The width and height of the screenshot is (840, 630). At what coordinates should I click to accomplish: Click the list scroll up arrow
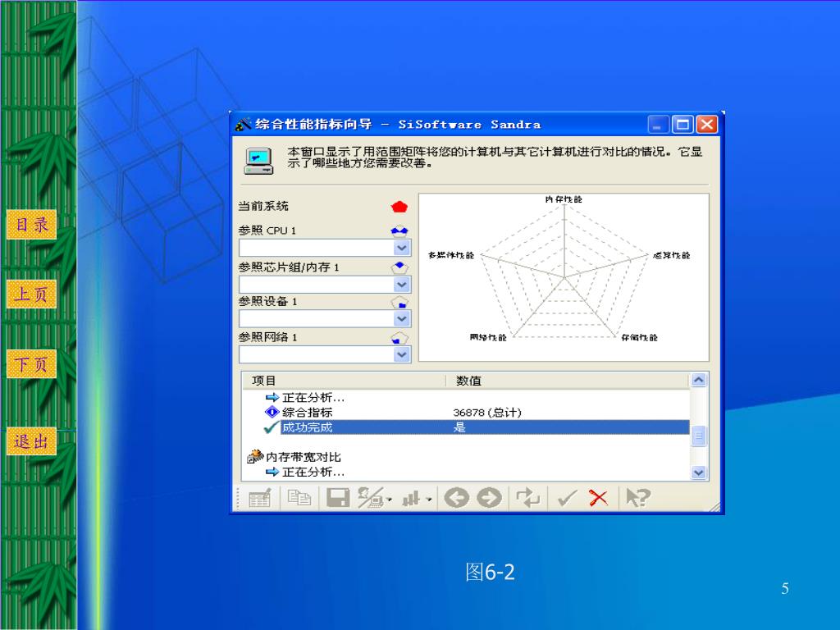(699, 380)
